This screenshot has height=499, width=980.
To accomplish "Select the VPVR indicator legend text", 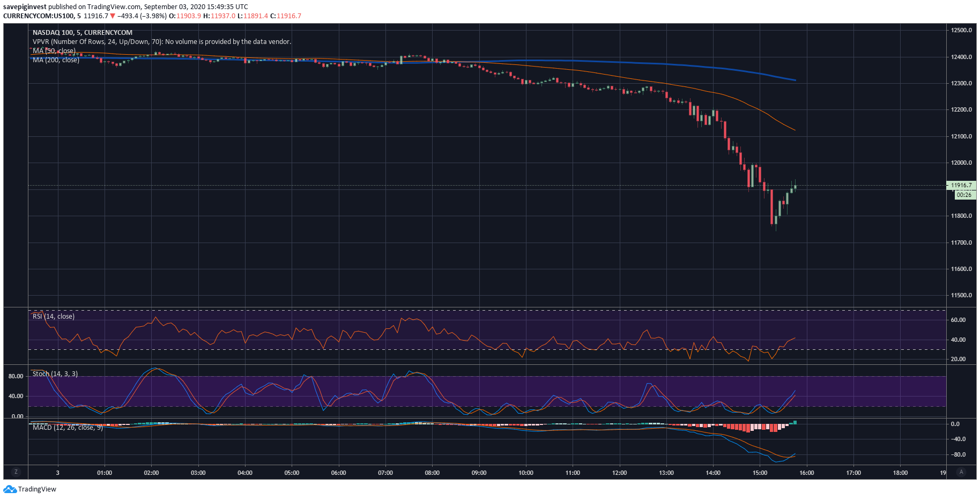I will [161, 42].
